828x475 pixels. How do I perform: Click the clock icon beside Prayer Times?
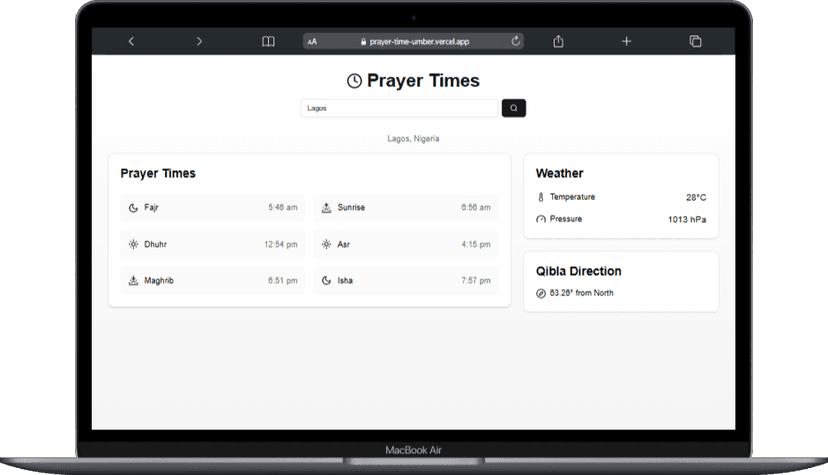354,81
